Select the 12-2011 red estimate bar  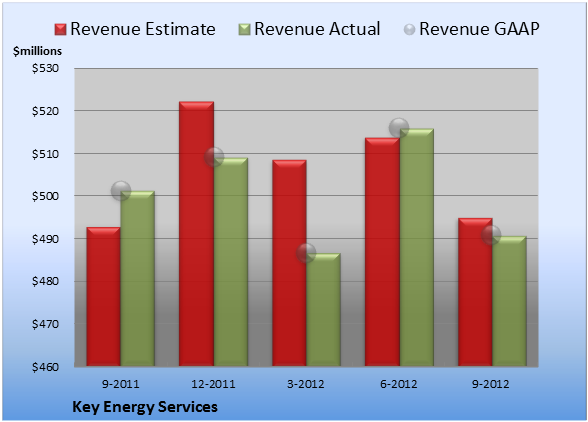coord(196,234)
